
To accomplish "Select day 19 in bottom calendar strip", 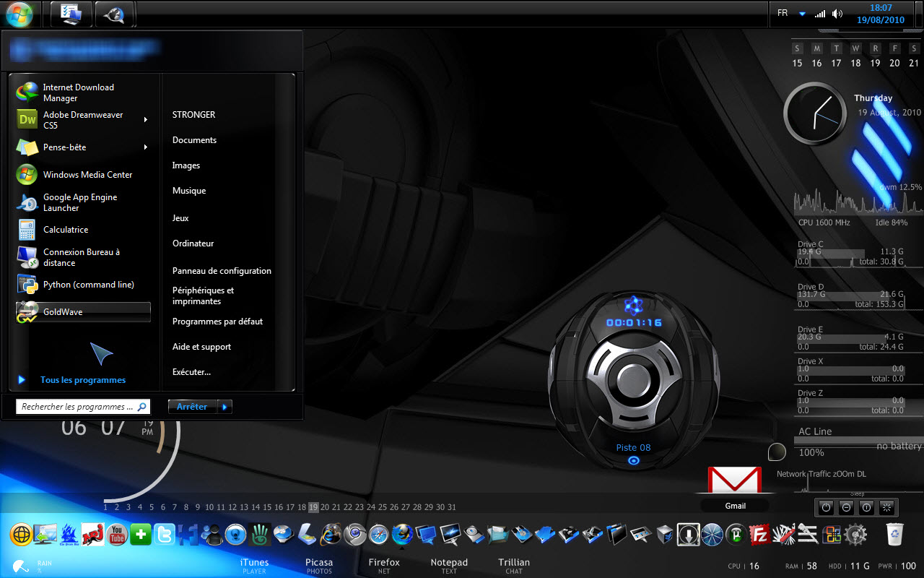I will [313, 507].
